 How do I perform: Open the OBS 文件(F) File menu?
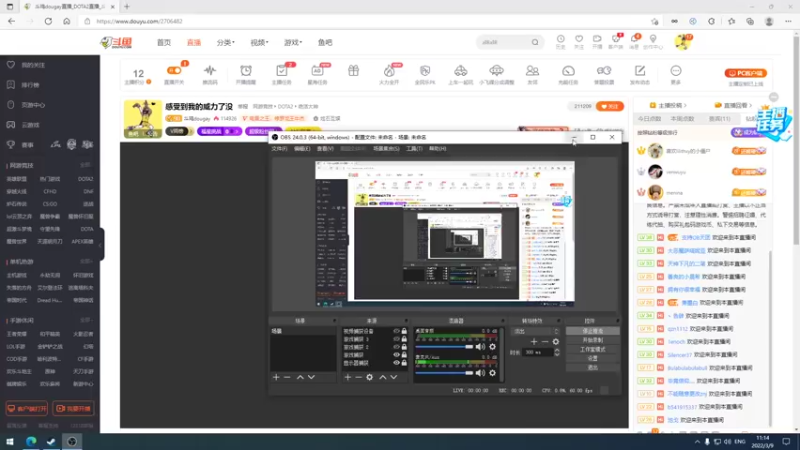279,148
